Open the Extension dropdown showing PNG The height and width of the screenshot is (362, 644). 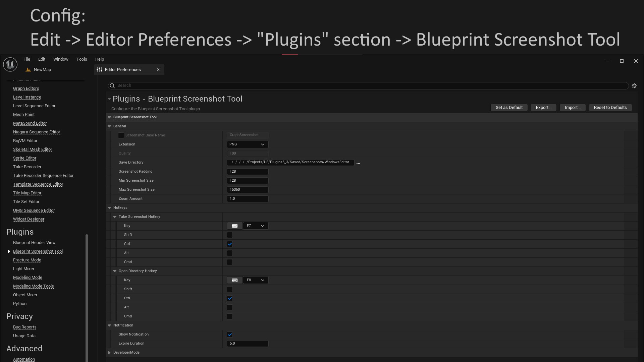247,144
